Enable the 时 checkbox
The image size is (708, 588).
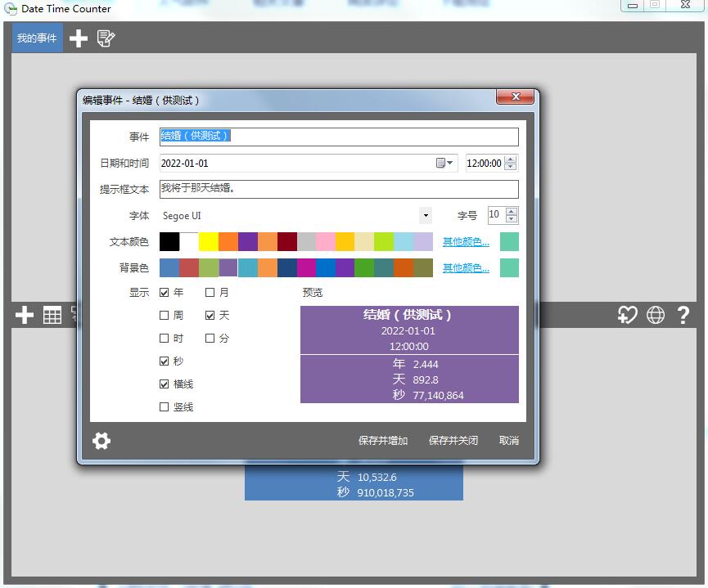[165, 338]
